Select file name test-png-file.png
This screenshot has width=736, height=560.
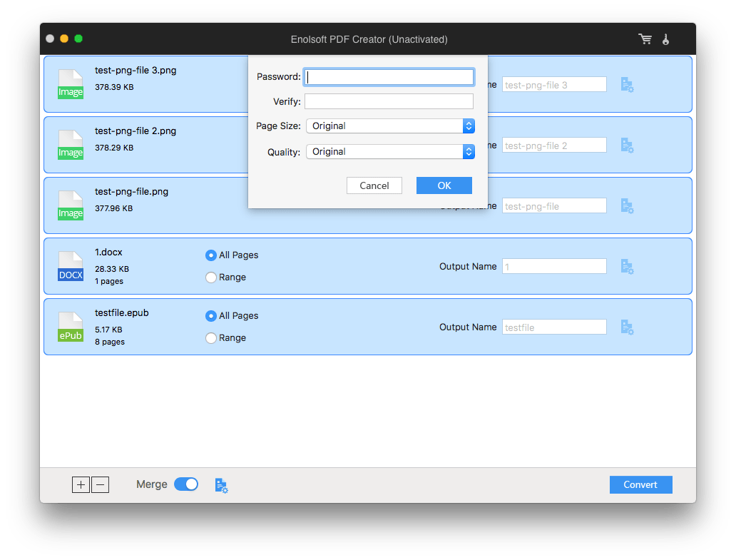131,191
